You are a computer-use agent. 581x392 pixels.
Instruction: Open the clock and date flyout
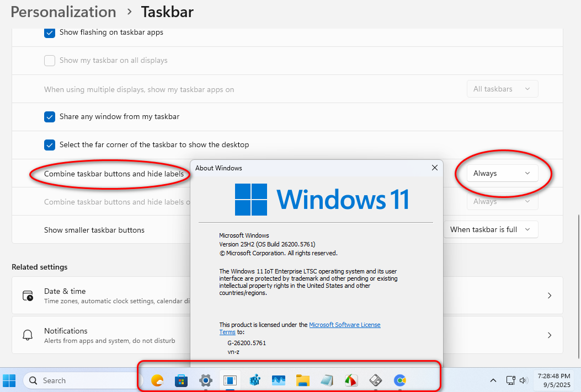554,380
